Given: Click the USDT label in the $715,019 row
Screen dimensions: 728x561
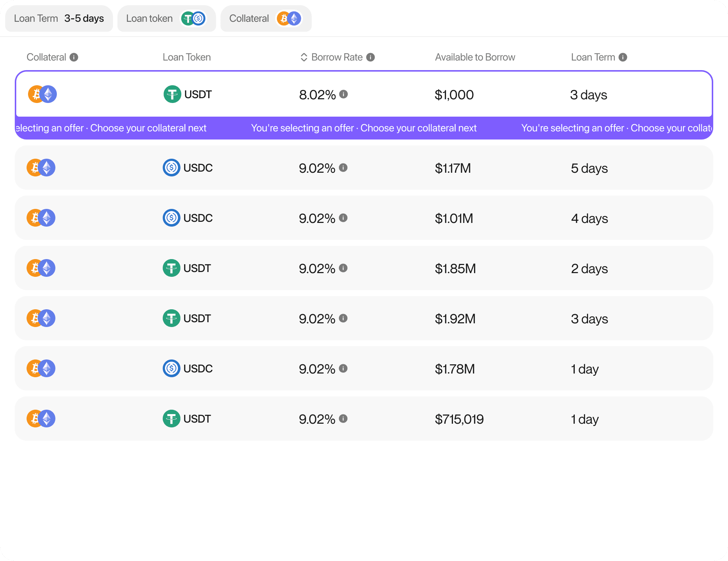Looking at the screenshot, I should [x=197, y=419].
